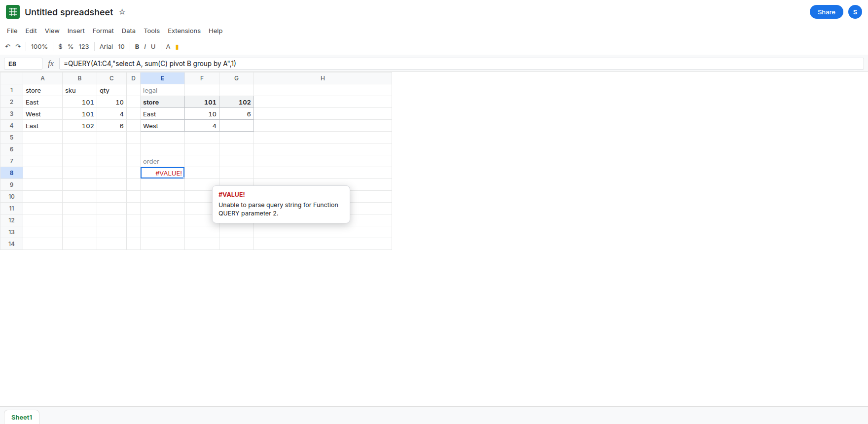Open the Help menu

216,31
